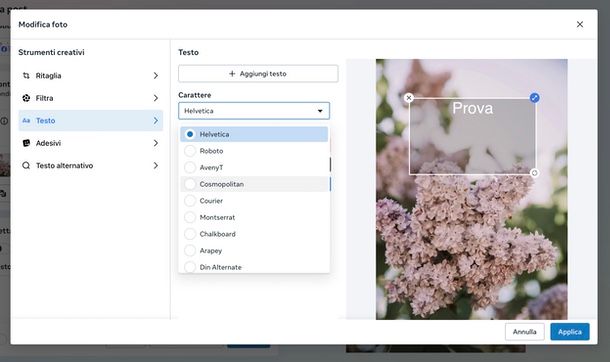The image size is (610, 362).
Task: Pick the Cosmopolitan font radio button
Action: 190,184
